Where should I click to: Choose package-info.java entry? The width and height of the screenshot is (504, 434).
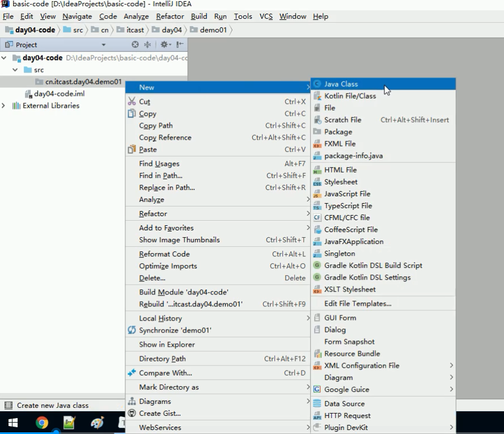pyautogui.click(x=383, y=155)
